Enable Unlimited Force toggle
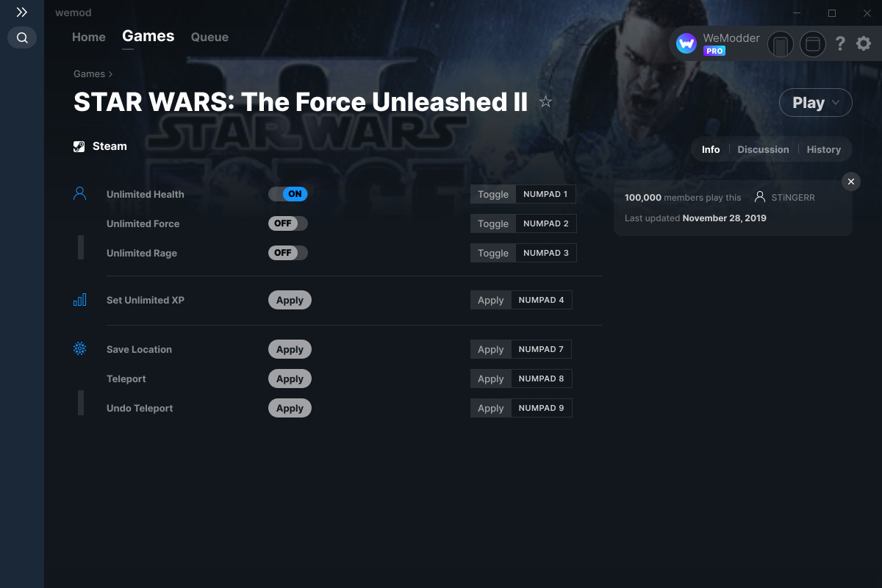Screen dimensions: 882x588 coord(288,223)
